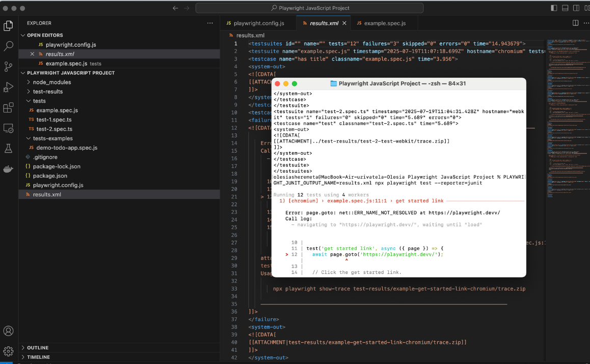Screen dimensions: 590x364
Task: Open Remote Explorer from the activity bar
Action: point(8,128)
